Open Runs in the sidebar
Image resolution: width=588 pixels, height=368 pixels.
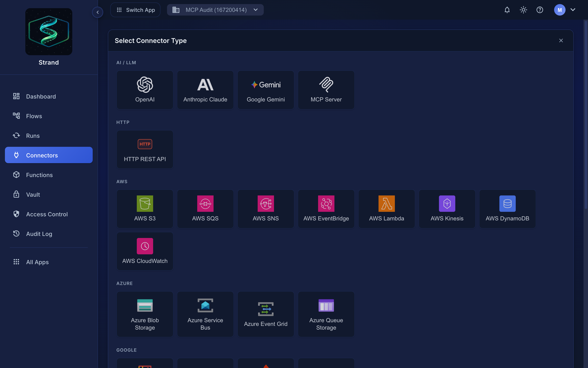coord(49,135)
